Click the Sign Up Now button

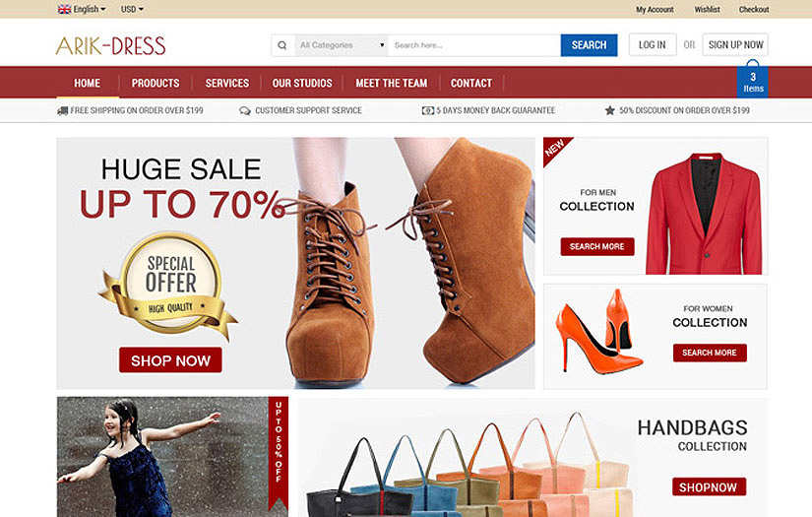click(735, 45)
